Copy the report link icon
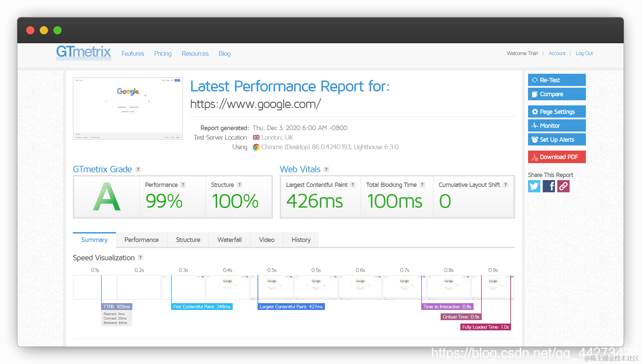 click(x=563, y=186)
